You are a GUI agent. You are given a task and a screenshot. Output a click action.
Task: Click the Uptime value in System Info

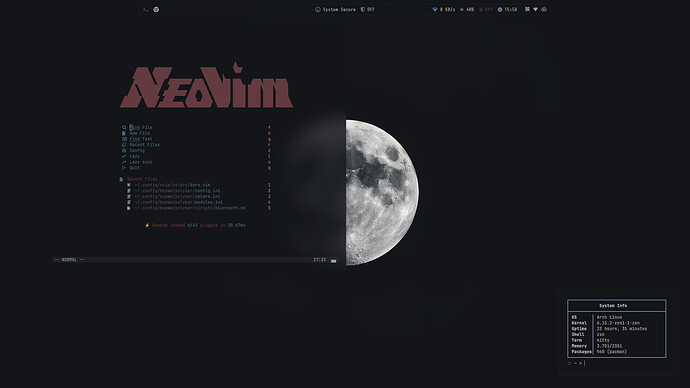point(622,329)
